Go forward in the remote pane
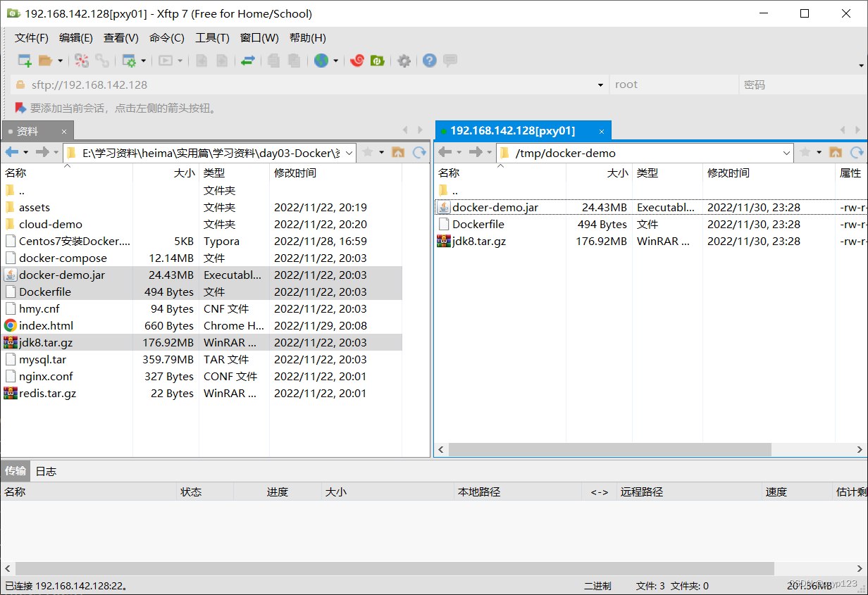The width and height of the screenshot is (868, 595). click(476, 152)
